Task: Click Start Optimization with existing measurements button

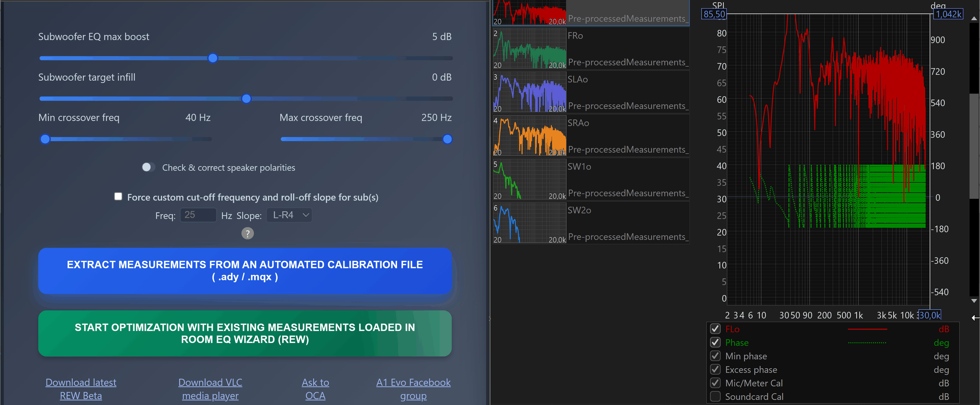Action: (x=245, y=333)
